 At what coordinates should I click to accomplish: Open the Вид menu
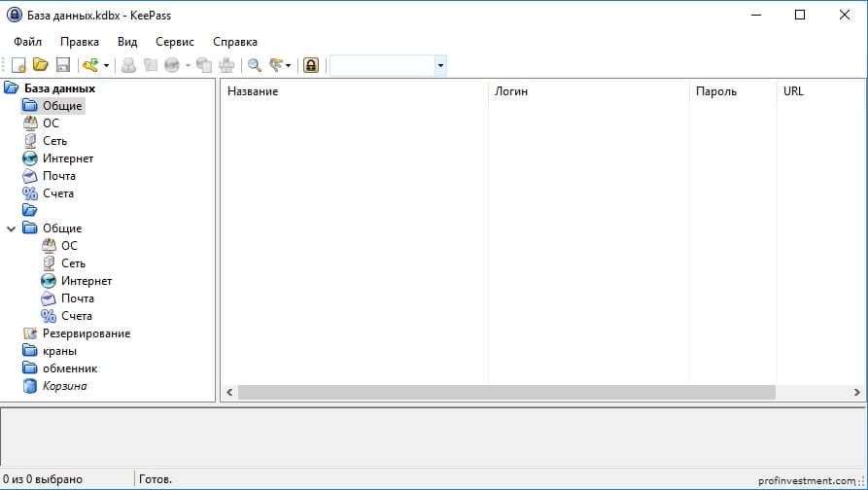point(127,42)
